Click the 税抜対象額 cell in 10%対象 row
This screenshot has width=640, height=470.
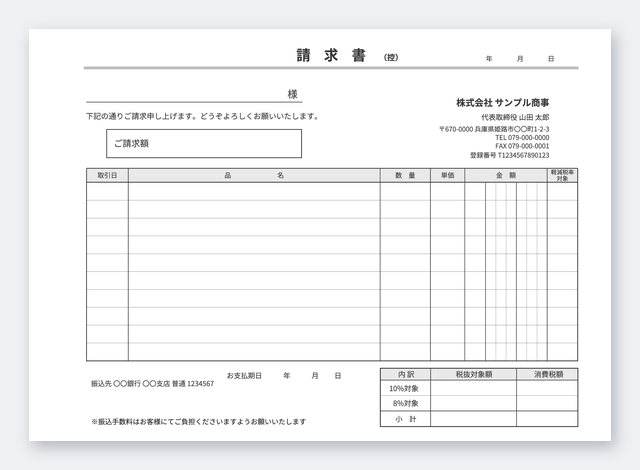pos(473,388)
